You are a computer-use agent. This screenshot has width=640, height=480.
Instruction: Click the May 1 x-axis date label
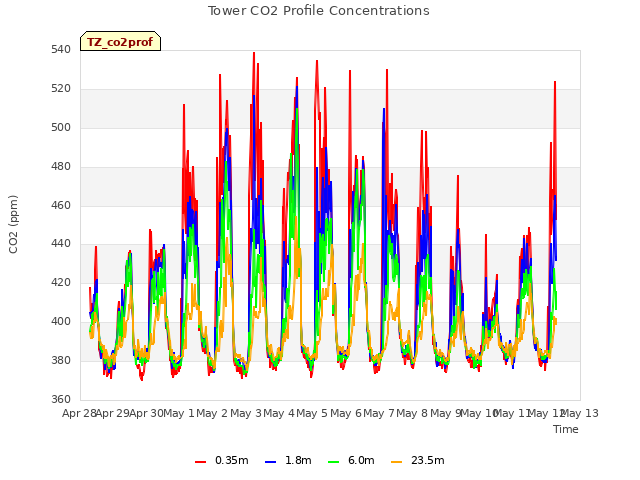[x=179, y=413]
